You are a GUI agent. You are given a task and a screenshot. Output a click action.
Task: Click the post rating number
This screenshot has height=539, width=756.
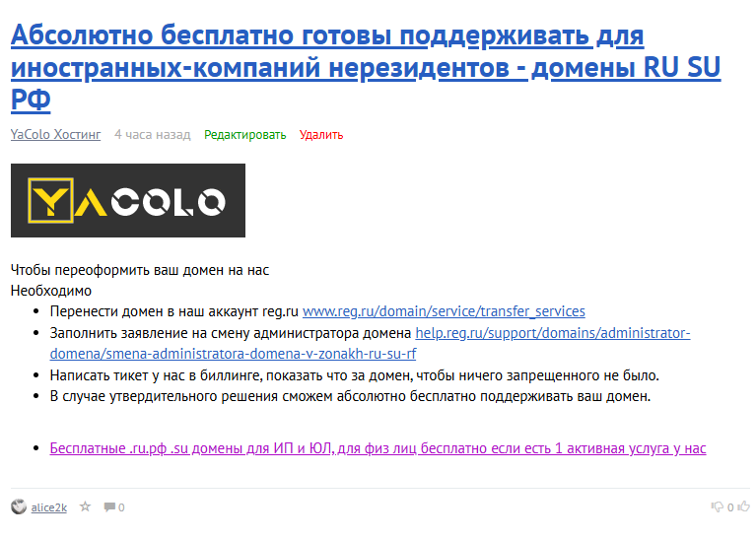pos(730,507)
